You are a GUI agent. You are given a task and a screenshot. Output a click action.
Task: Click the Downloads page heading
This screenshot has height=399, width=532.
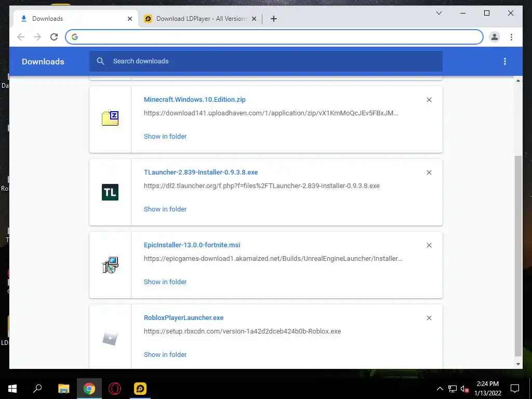click(43, 61)
